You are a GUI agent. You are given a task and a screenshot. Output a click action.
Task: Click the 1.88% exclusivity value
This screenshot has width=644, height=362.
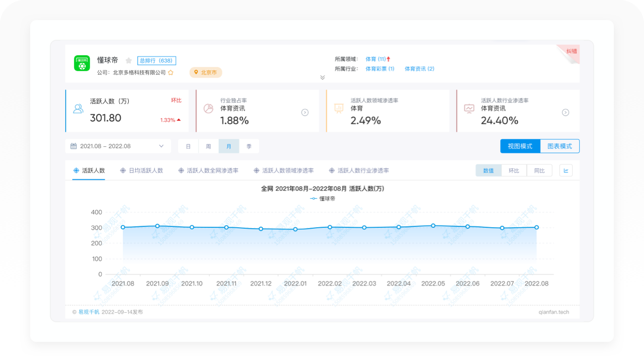[234, 121]
